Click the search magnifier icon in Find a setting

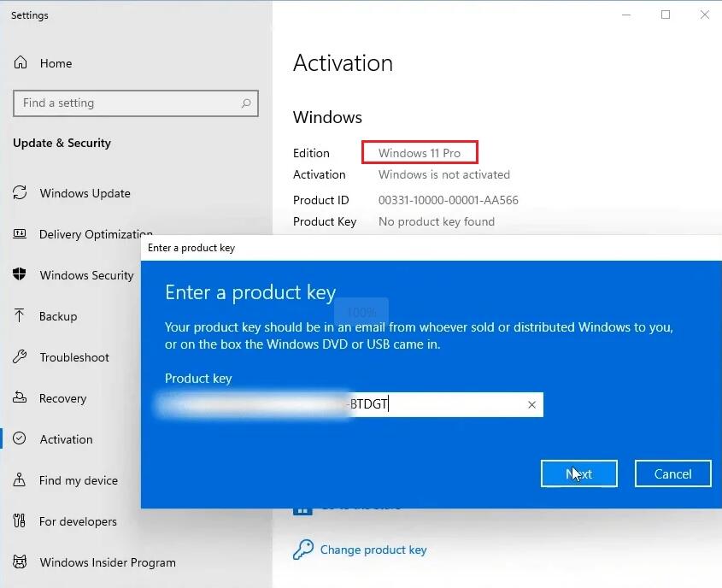tap(246, 103)
